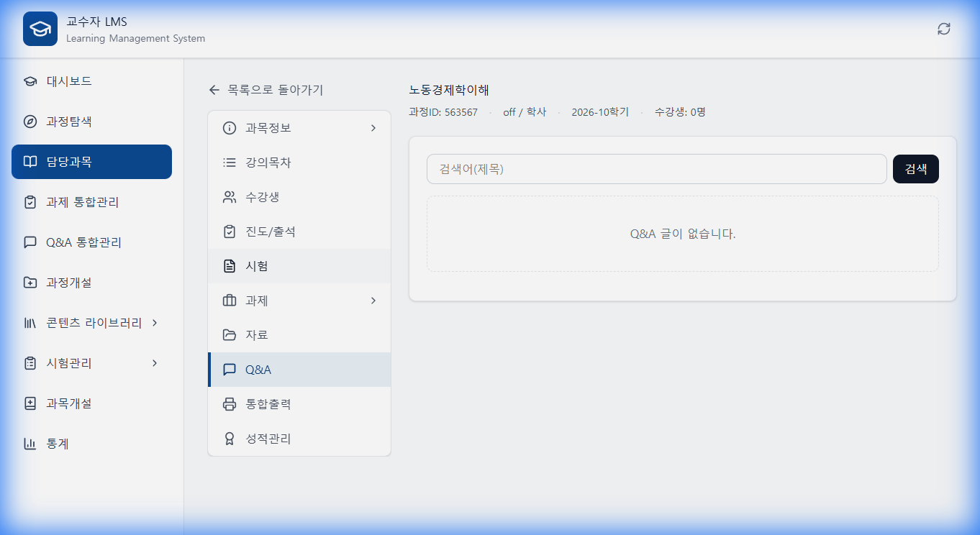Expand the 과제 submenu chevron
This screenshot has width=980, height=535.
tap(373, 300)
